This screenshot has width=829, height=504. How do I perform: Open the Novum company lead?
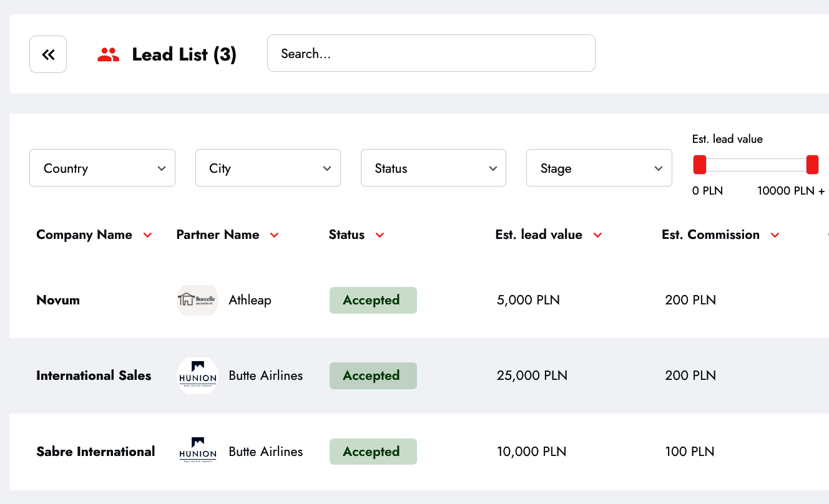(58, 300)
